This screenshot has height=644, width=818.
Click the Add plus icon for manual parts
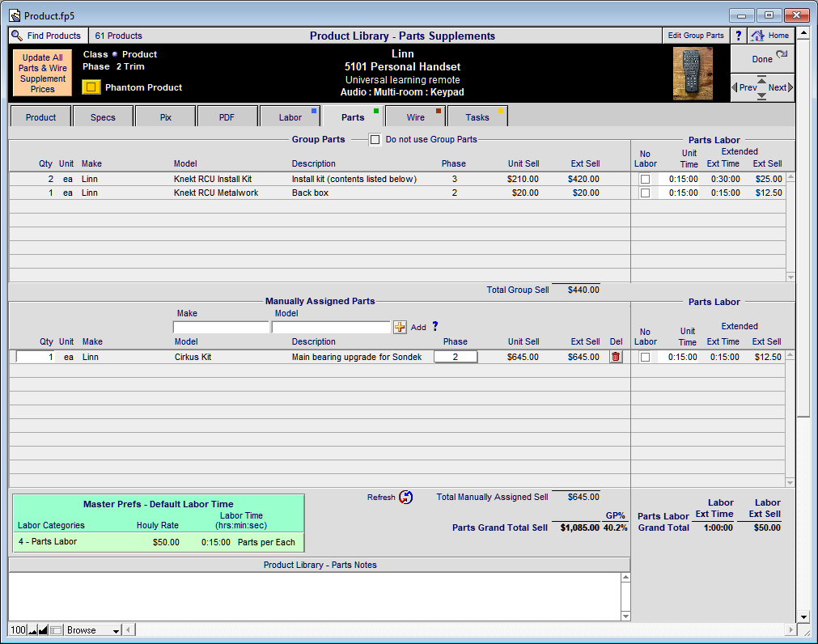click(400, 327)
